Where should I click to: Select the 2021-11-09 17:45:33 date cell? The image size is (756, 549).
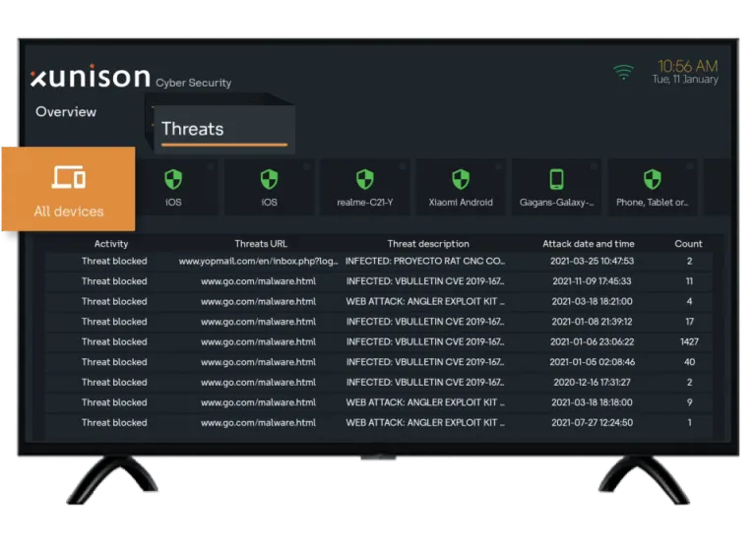point(592,281)
